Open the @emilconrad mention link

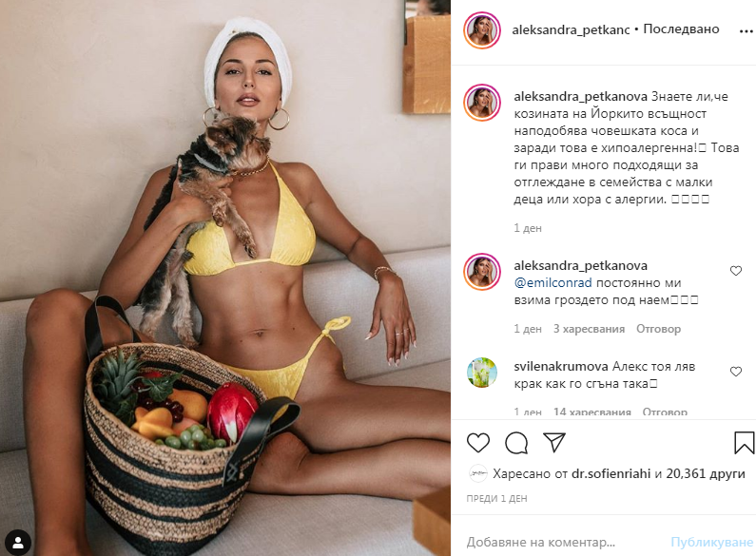pos(552,283)
